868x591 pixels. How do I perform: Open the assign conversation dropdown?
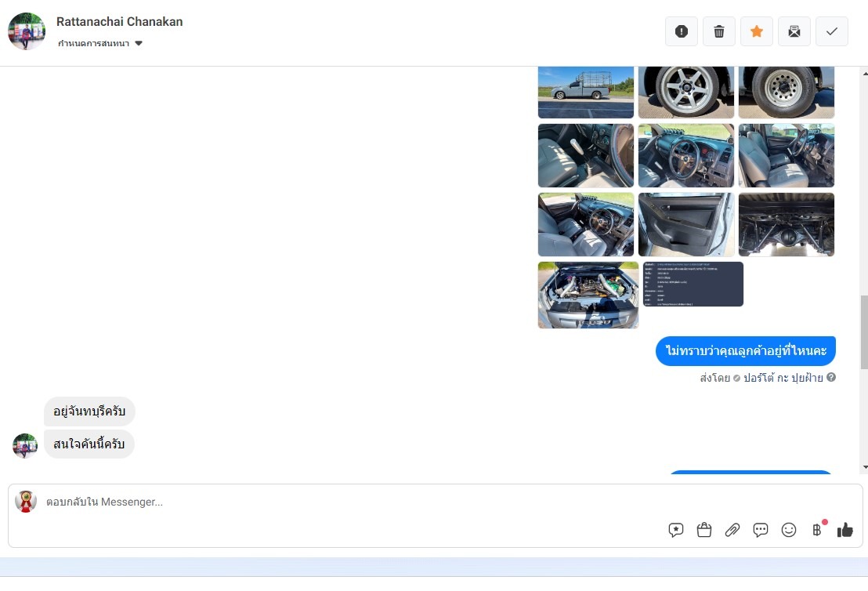tap(100, 43)
